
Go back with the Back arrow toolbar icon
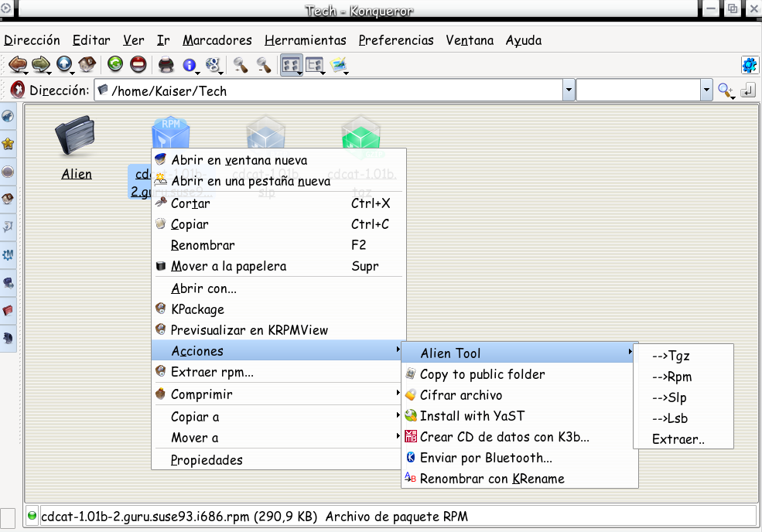(18, 64)
